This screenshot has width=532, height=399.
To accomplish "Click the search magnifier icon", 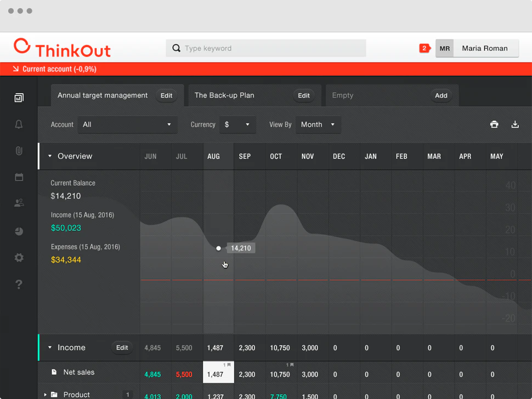I will [x=176, y=48].
